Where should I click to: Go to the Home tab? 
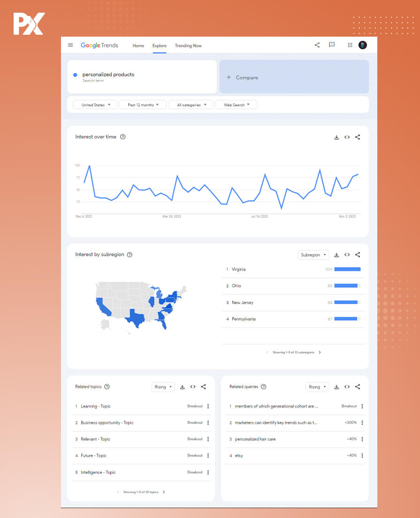tap(138, 46)
